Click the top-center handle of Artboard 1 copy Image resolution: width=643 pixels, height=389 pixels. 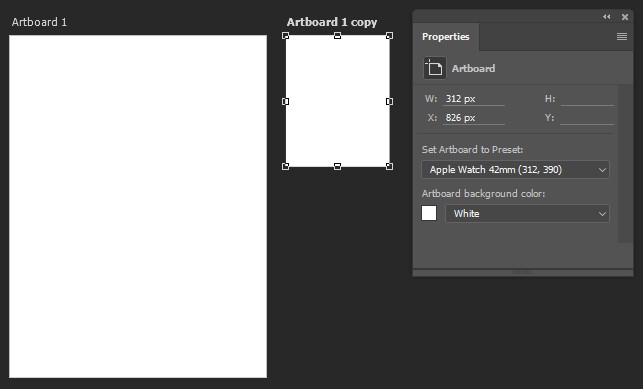337,36
